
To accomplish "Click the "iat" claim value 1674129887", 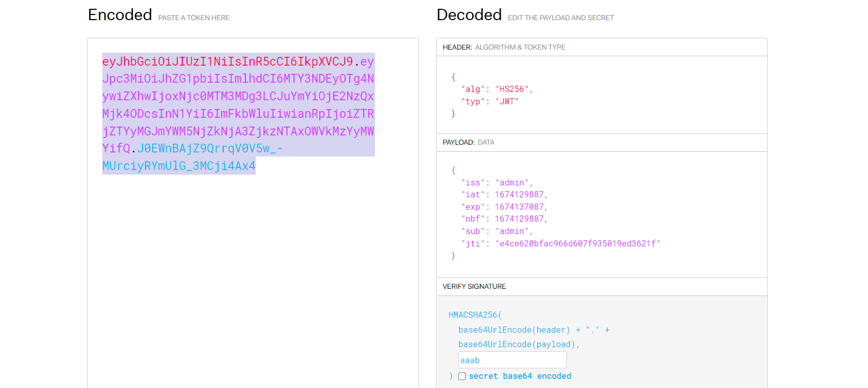I will 519,194.
